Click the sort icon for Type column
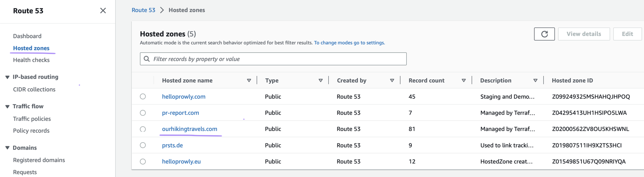Screen dimensions: 644x177 tap(321, 81)
